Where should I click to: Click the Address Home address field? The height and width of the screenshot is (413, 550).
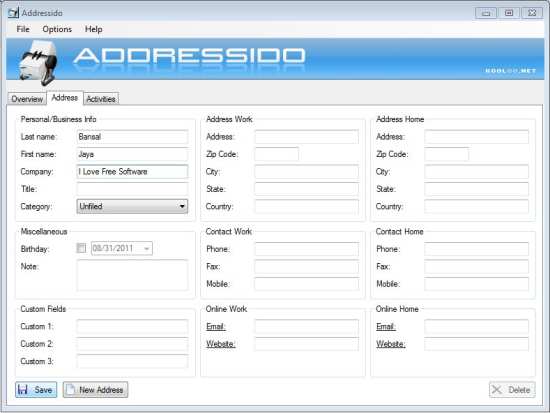click(476, 136)
